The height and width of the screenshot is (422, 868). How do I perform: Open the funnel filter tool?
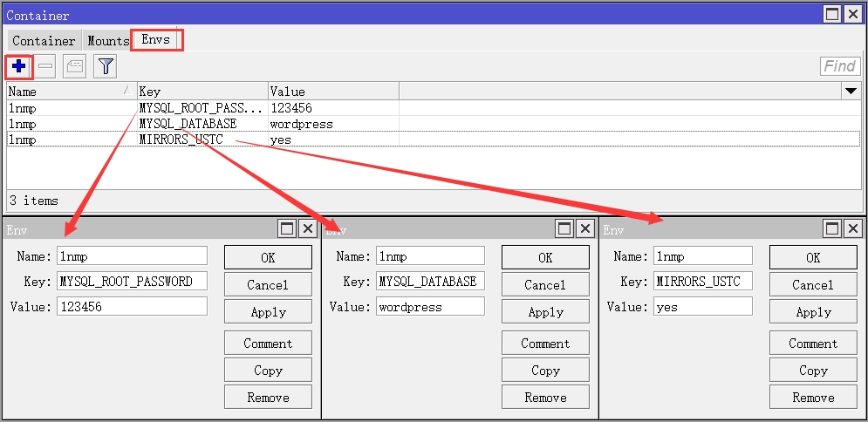point(106,66)
